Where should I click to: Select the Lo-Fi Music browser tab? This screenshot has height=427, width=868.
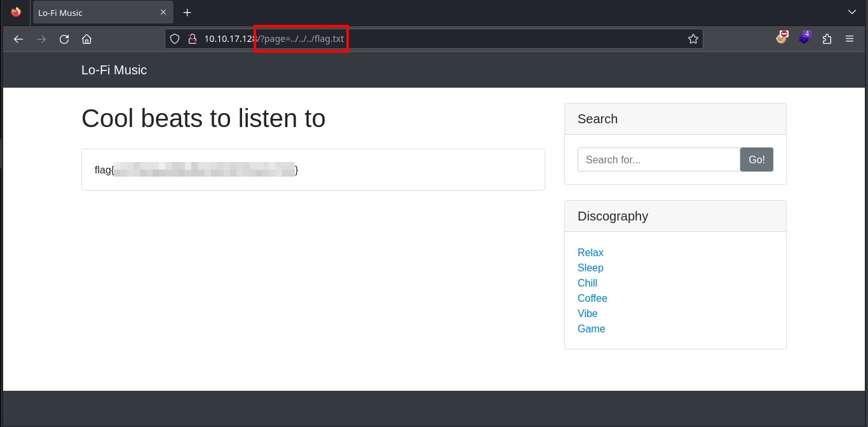tap(95, 13)
